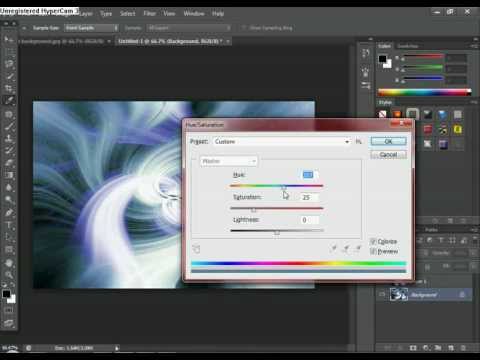Click the Background layer thumbnail

[x=399, y=295]
